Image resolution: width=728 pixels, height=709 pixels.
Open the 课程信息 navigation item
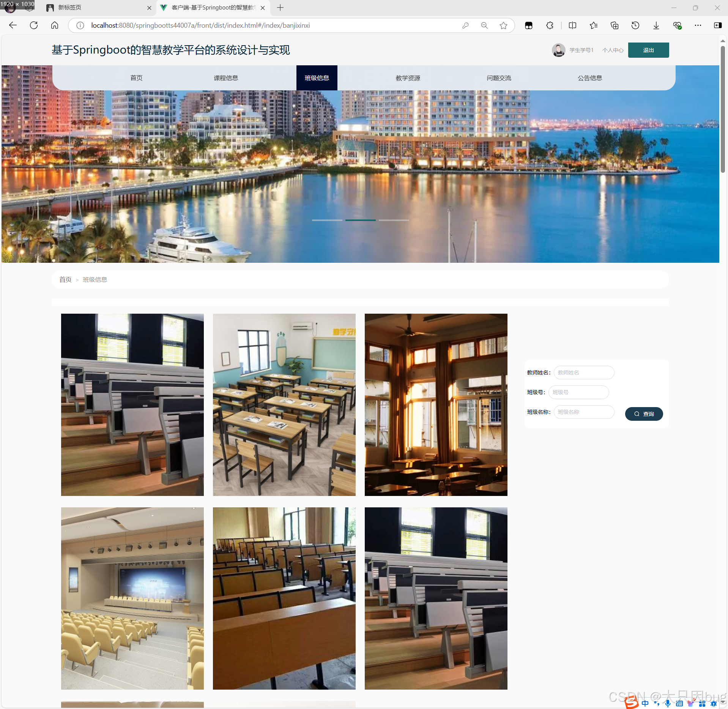[226, 78]
